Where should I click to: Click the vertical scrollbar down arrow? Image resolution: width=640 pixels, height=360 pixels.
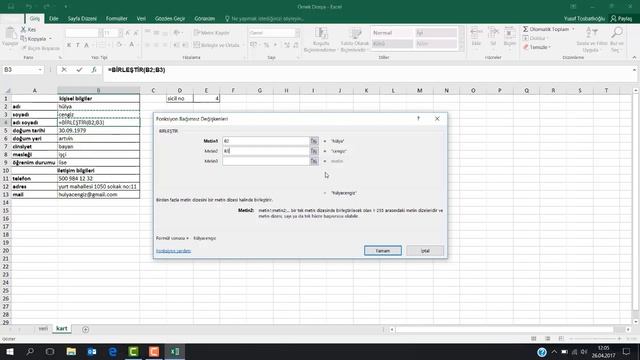[x=636, y=322]
